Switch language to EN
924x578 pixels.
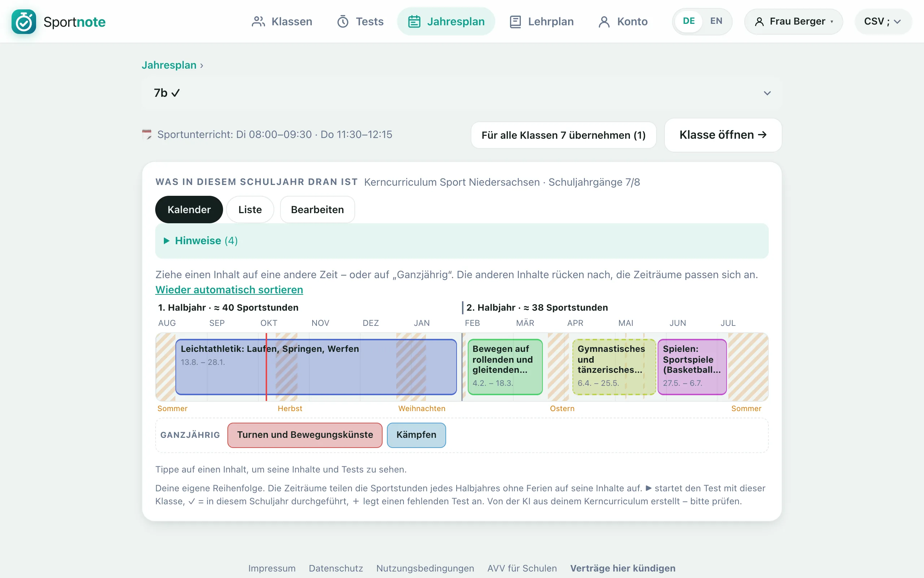[716, 21]
